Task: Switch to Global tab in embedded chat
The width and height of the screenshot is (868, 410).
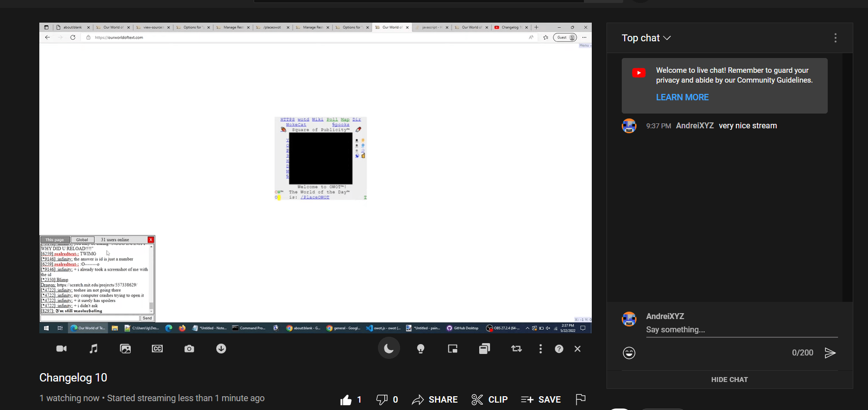Action: (82, 240)
